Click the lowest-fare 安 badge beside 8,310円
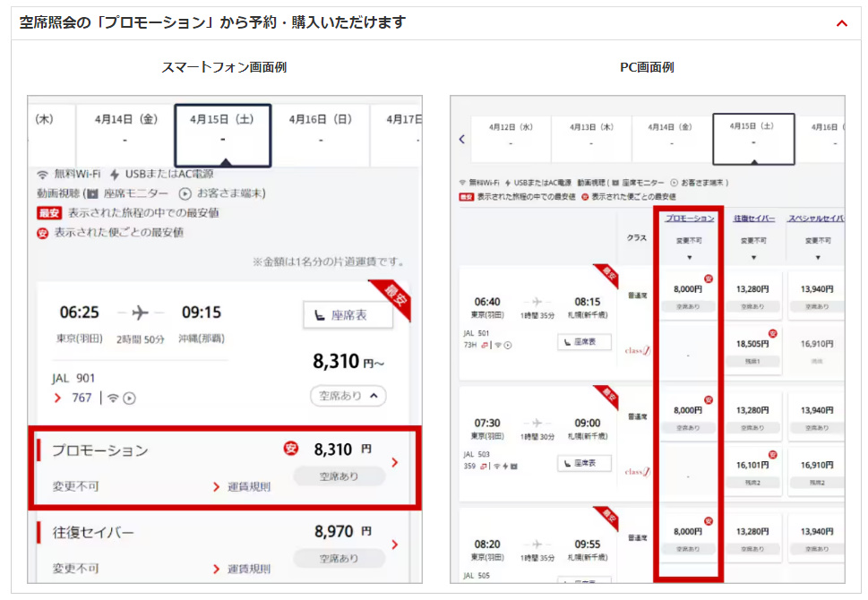This screenshot has height=600, width=868. (291, 449)
